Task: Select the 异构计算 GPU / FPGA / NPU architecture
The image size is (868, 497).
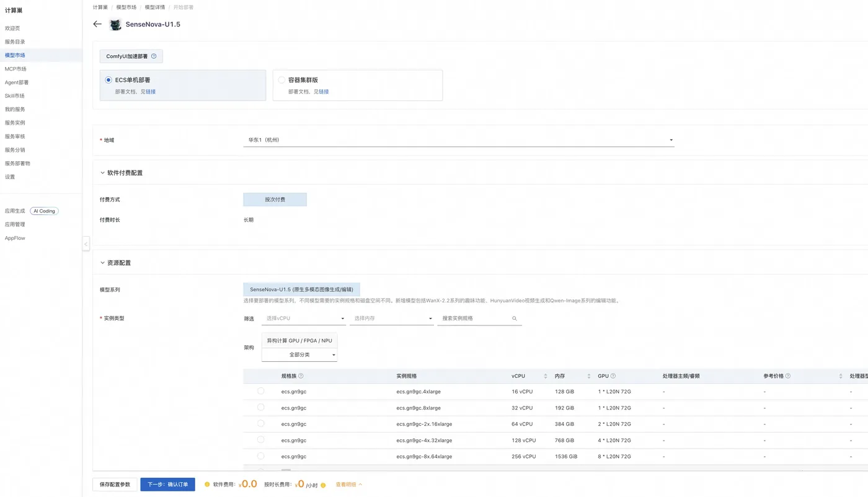Action: point(299,341)
